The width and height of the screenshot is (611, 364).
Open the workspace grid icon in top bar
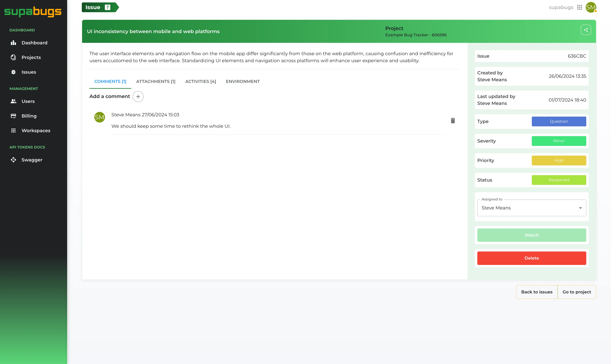click(x=579, y=7)
